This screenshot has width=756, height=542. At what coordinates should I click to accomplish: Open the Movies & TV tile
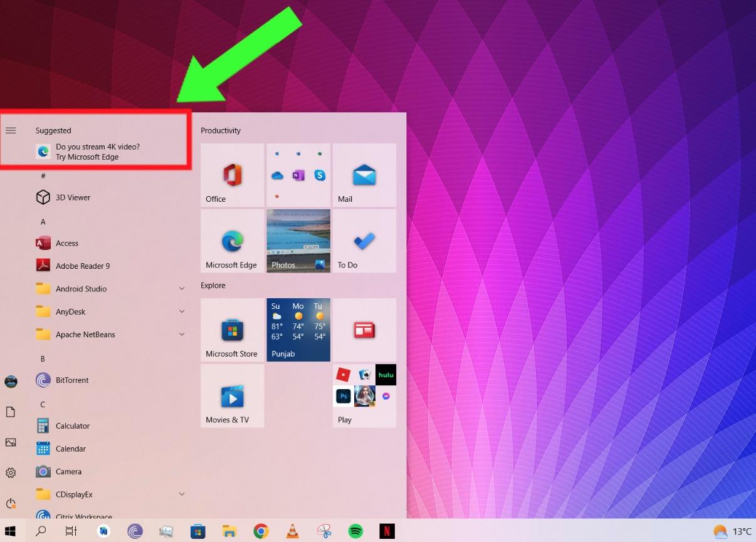pyautogui.click(x=232, y=396)
